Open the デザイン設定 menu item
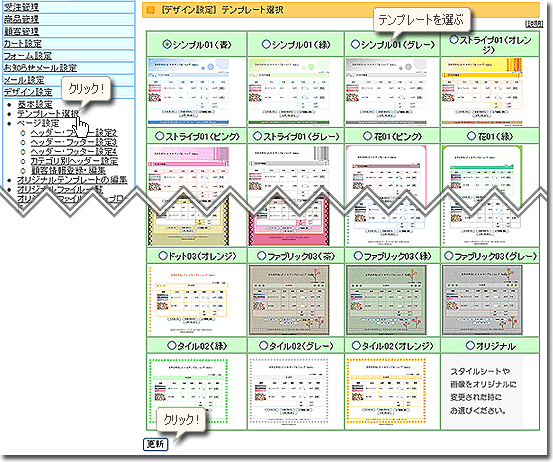The height and width of the screenshot is (462, 553). [x=28, y=92]
